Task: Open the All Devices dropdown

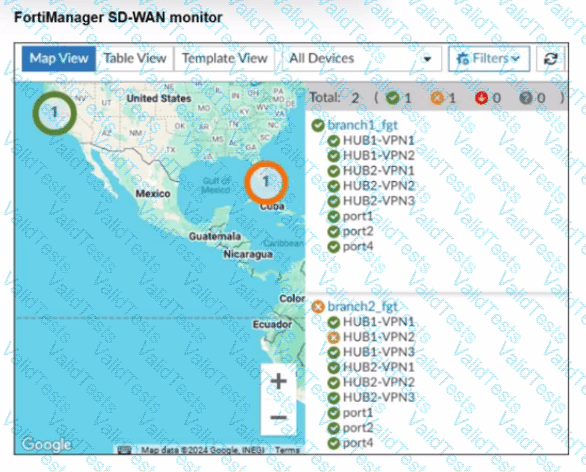Action: 358,59
